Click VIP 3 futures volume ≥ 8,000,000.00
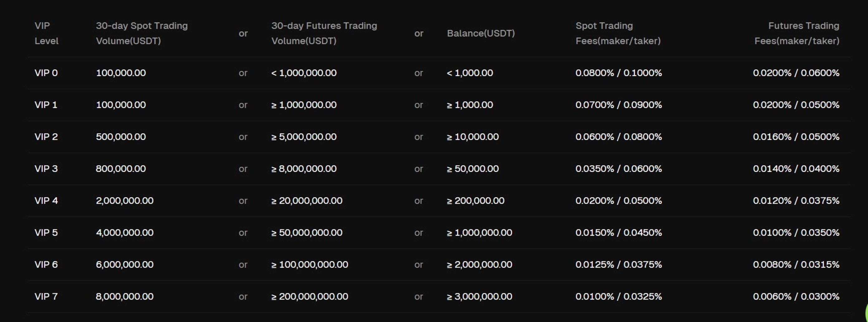The width and height of the screenshot is (868, 322). click(303, 169)
